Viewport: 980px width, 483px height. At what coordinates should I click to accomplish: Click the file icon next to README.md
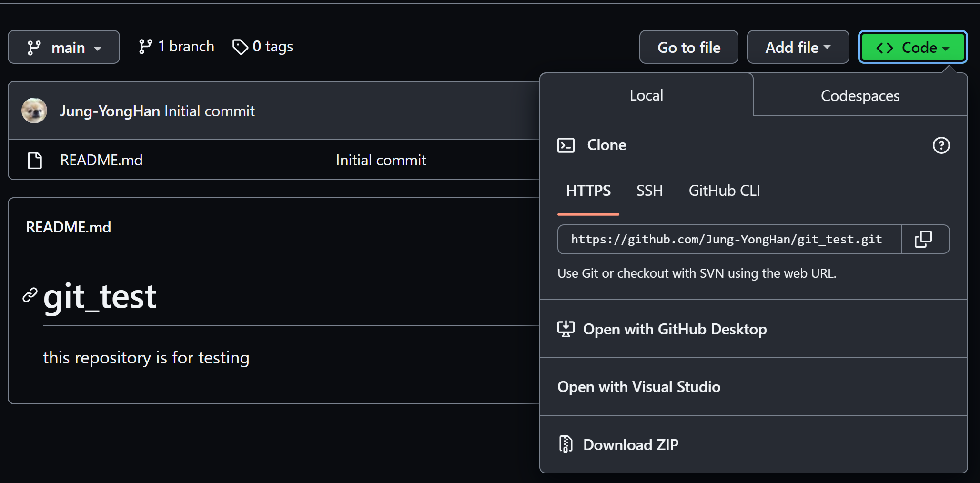pos(35,161)
